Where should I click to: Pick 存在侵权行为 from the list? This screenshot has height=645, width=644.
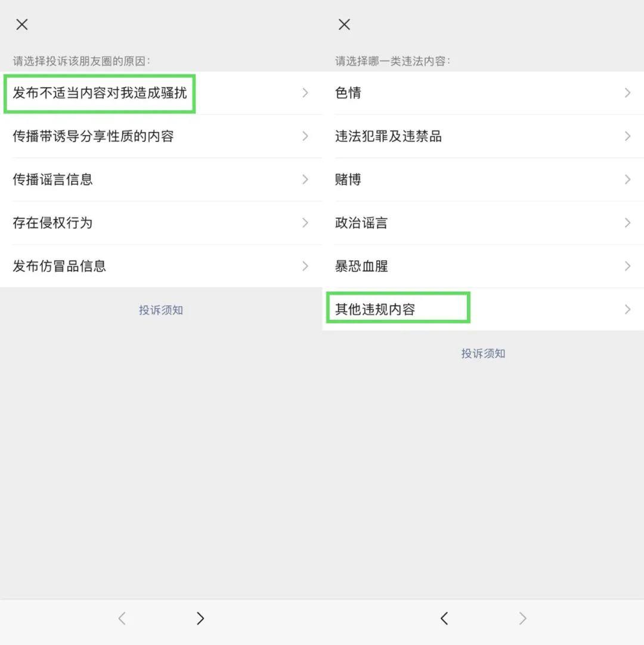click(x=53, y=223)
